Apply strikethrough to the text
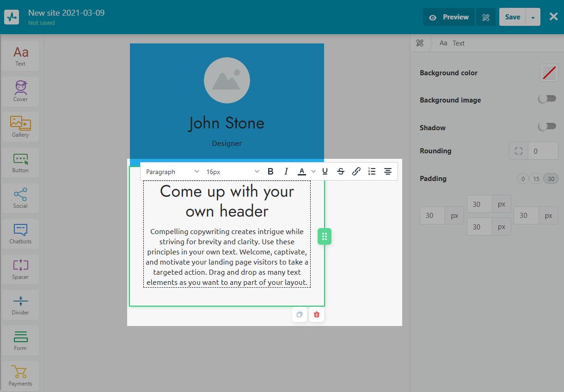 tap(341, 172)
